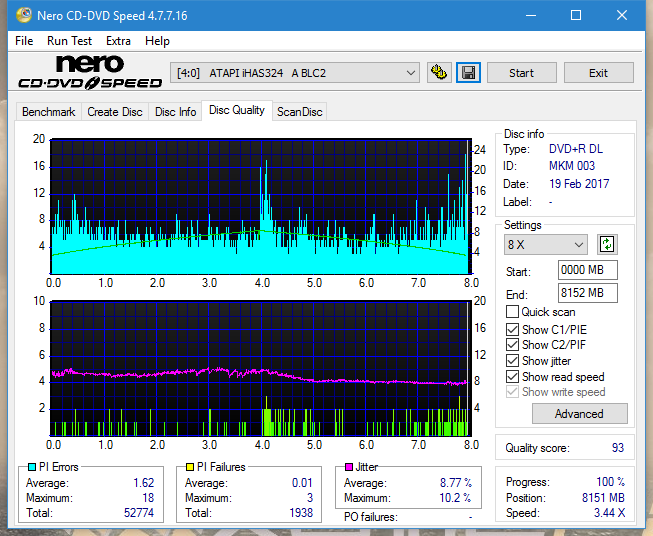
Task: Click the cyan PI Errors color swatch
Action: pyautogui.click(x=31, y=467)
